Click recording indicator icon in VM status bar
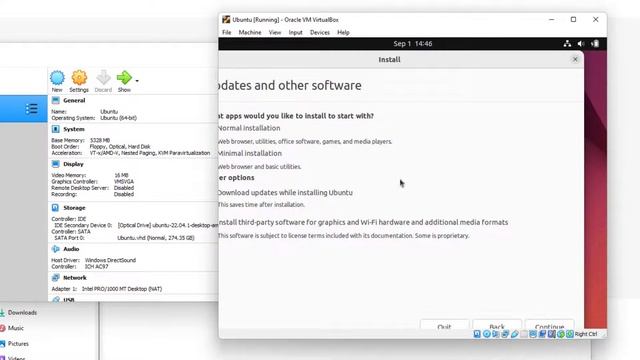This screenshot has height=360, width=640. [x=542, y=334]
